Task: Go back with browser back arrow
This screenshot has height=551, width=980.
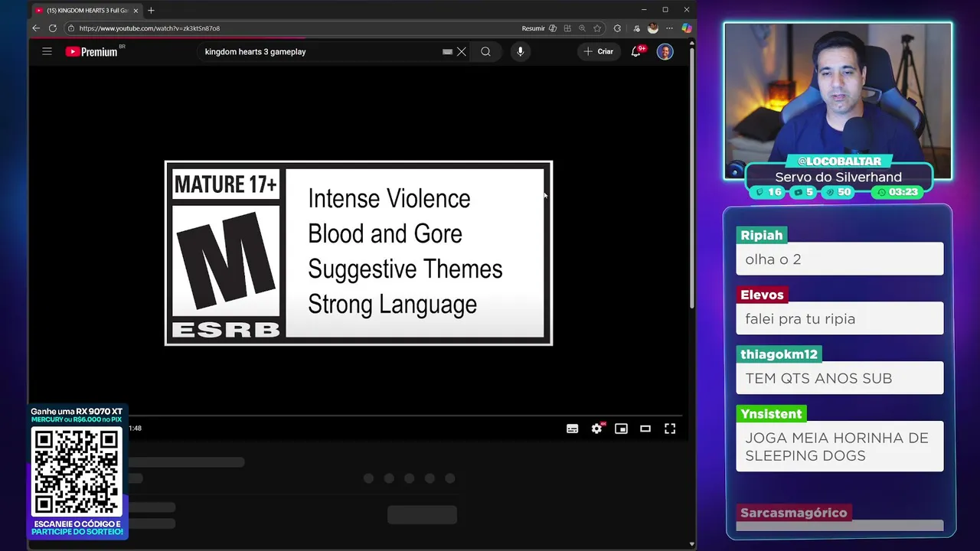Action: pos(36,28)
